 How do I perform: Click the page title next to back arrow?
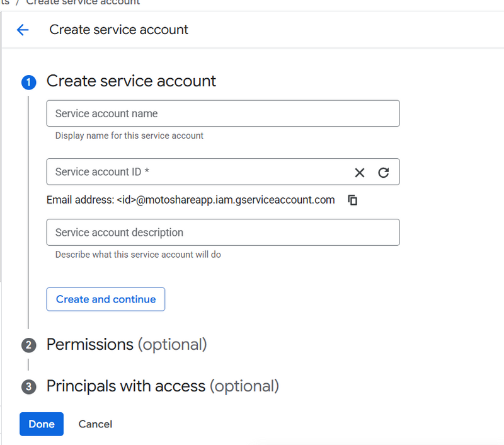pos(119,30)
